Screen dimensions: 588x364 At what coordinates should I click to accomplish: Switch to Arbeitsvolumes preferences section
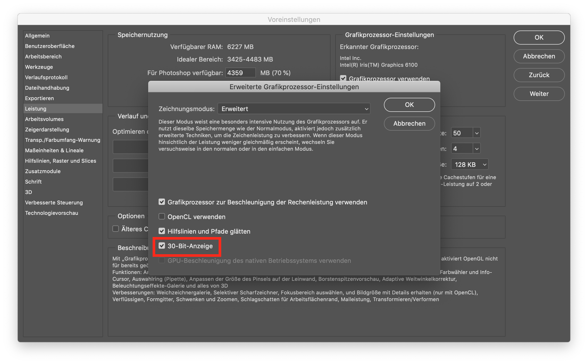coord(44,119)
